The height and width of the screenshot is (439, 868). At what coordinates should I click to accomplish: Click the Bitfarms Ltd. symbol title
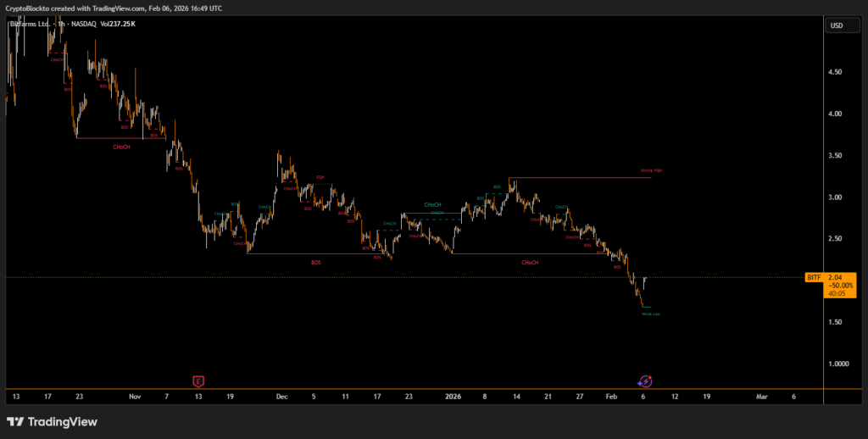tap(29, 25)
